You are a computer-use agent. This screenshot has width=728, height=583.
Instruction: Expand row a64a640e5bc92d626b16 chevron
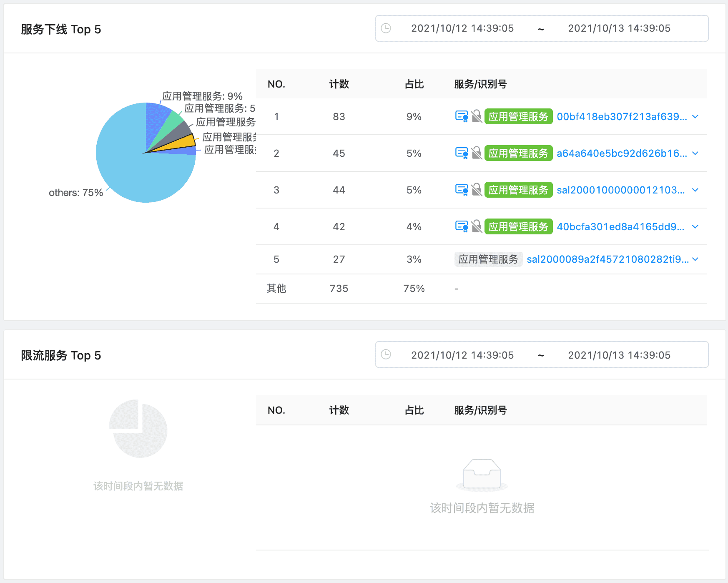point(695,153)
